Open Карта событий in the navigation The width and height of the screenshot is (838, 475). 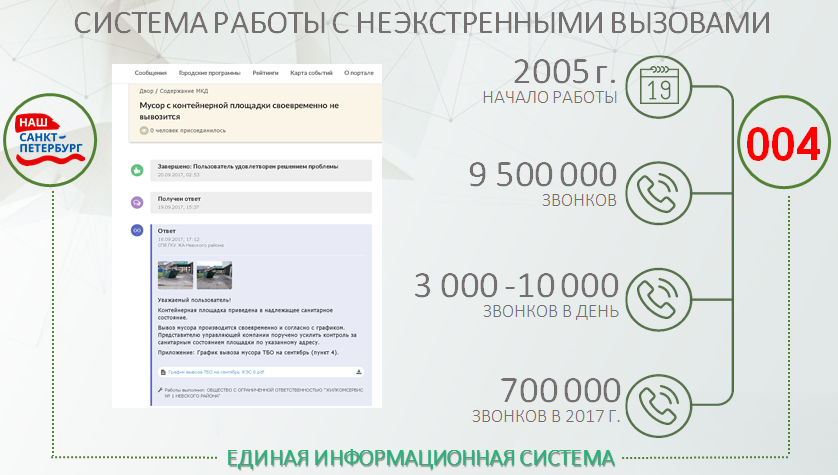click(x=311, y=73)
